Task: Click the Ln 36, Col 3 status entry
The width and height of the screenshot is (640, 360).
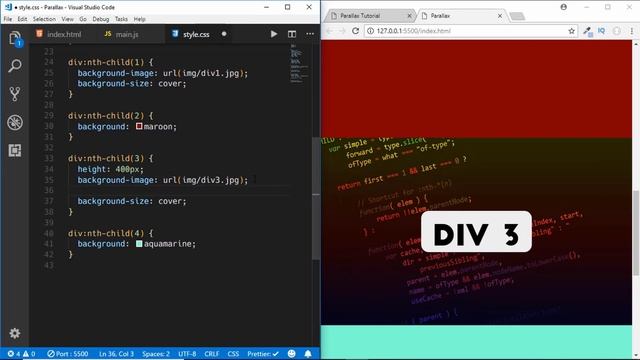Action: (116, 354)
